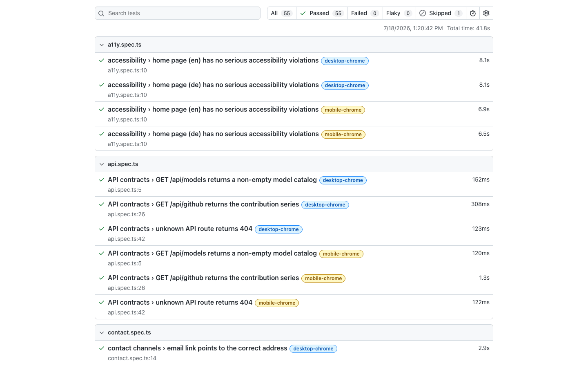Select the Flaky 0 filter tab

pyautogui.click(x=399, y=13)
